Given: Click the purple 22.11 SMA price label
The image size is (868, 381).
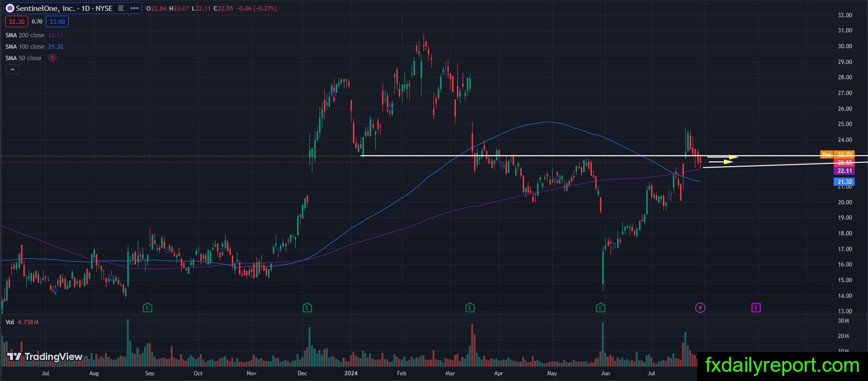Looking at the screenshot, I should (845, 171).
